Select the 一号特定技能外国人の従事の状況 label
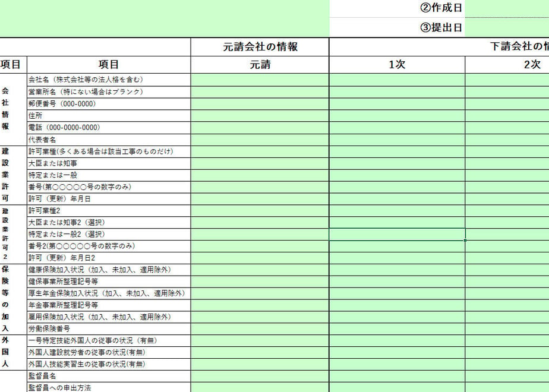549x392 pixels. [93, 340]
